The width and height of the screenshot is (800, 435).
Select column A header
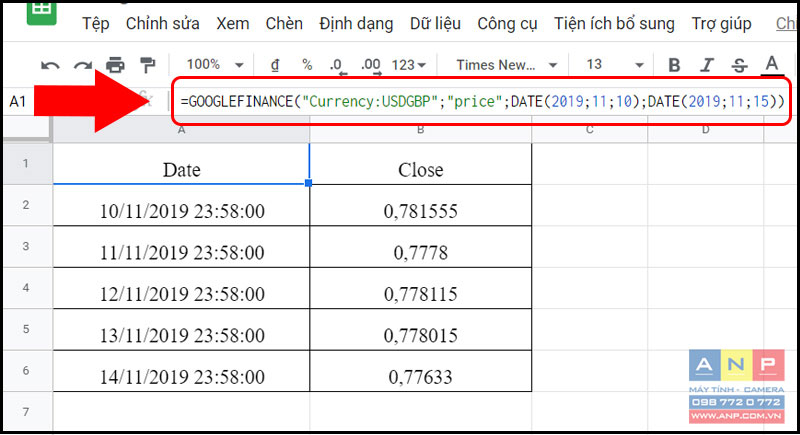click(181, 131)
